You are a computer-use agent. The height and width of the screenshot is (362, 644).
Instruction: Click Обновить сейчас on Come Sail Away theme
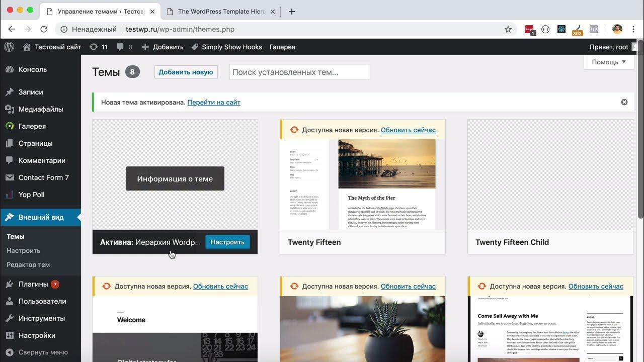coord(596,286)
